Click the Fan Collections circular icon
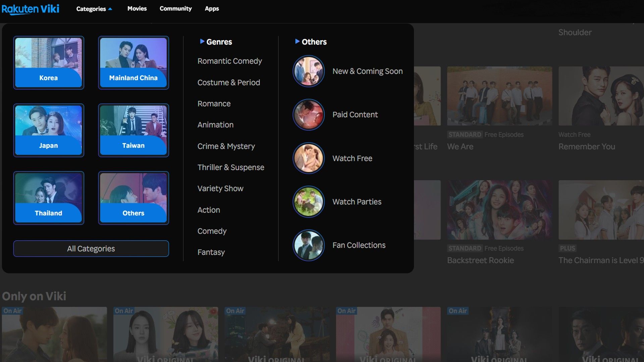This screenshot has width=644, height=362. click(308, 245)
